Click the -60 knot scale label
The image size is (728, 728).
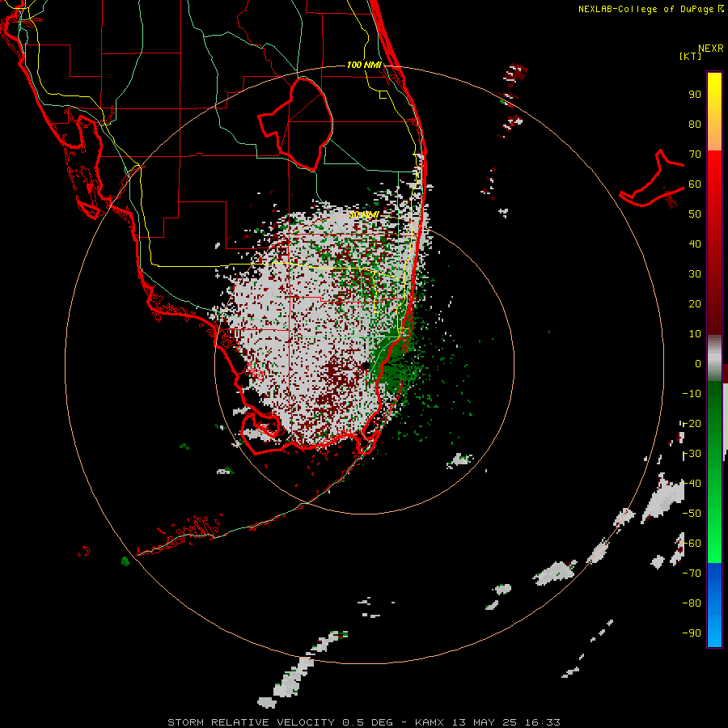pos(692,544)
